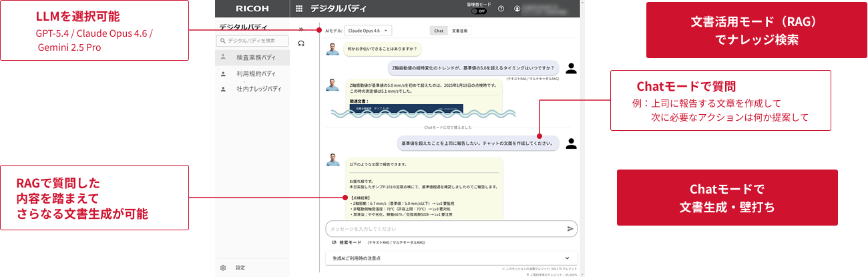This screenshot has height=277, width=868.
Task: Click the 関連文書 label in the answer
Action: coord(359,101)
